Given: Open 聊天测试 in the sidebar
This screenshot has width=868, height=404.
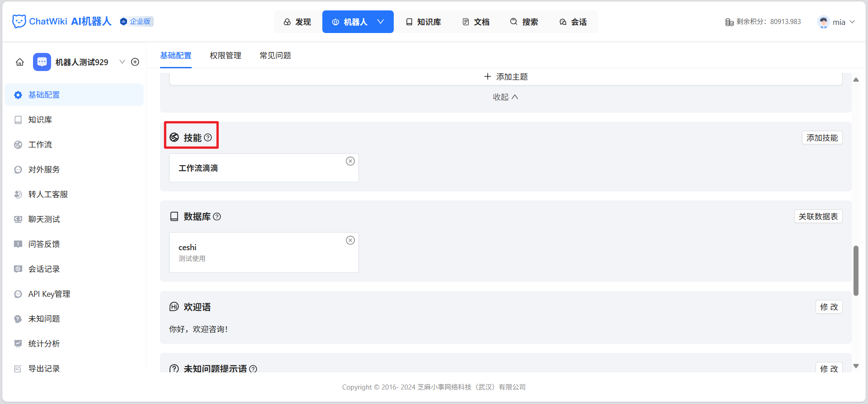Looking at the screenshot, I should point(74,219).
